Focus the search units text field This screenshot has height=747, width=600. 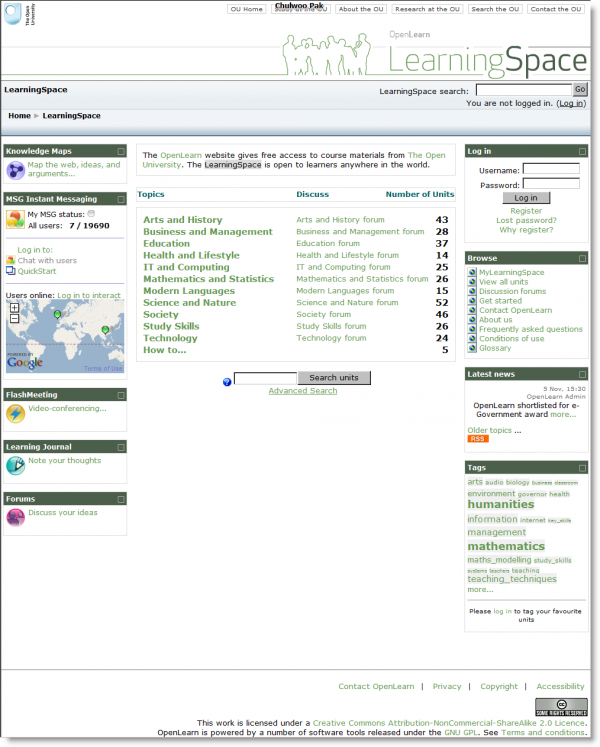tap(265, 378)
